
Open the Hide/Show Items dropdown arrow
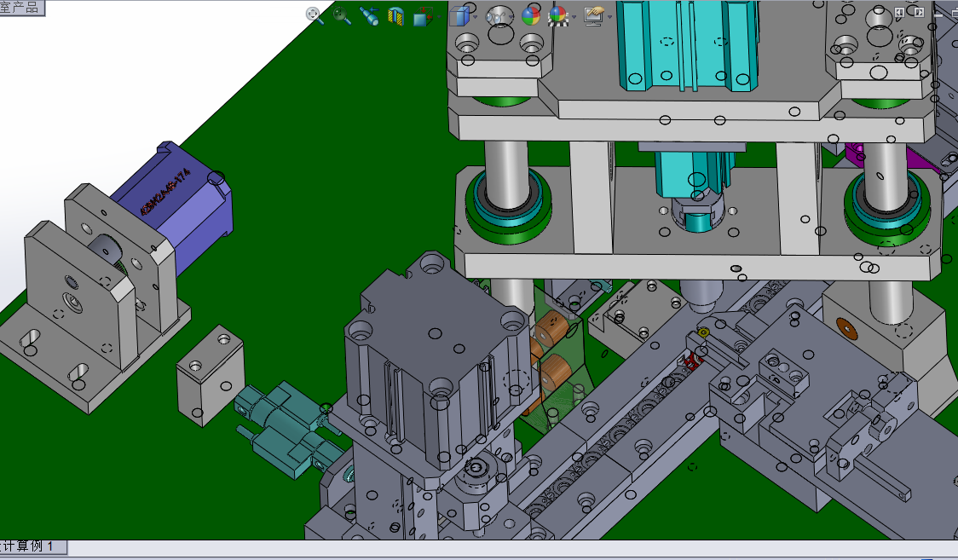pos(511,16)
